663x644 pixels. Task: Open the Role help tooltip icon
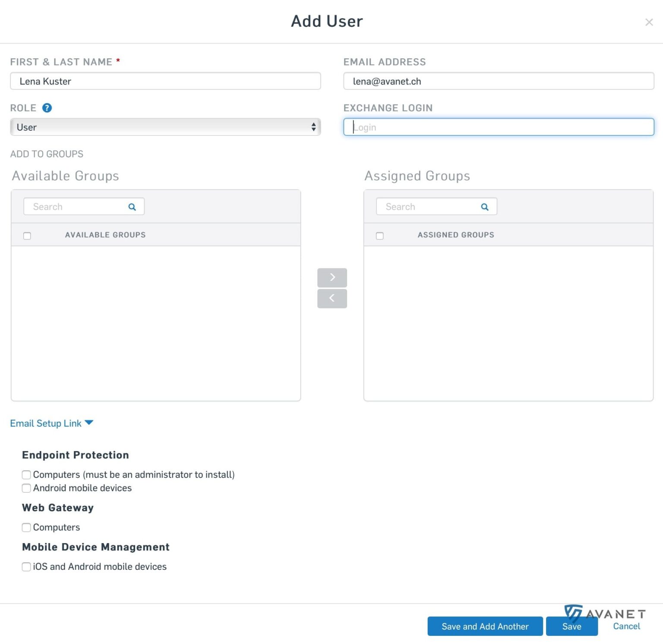(47, 108)
